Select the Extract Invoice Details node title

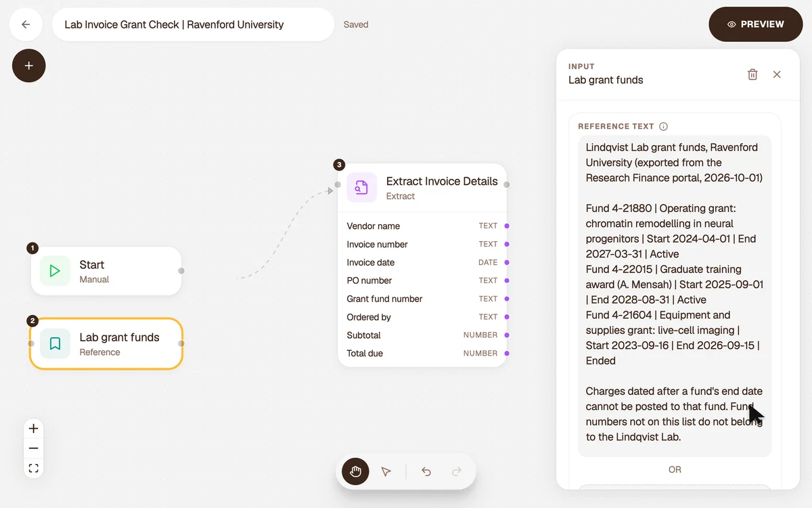[x=442, y=182]
